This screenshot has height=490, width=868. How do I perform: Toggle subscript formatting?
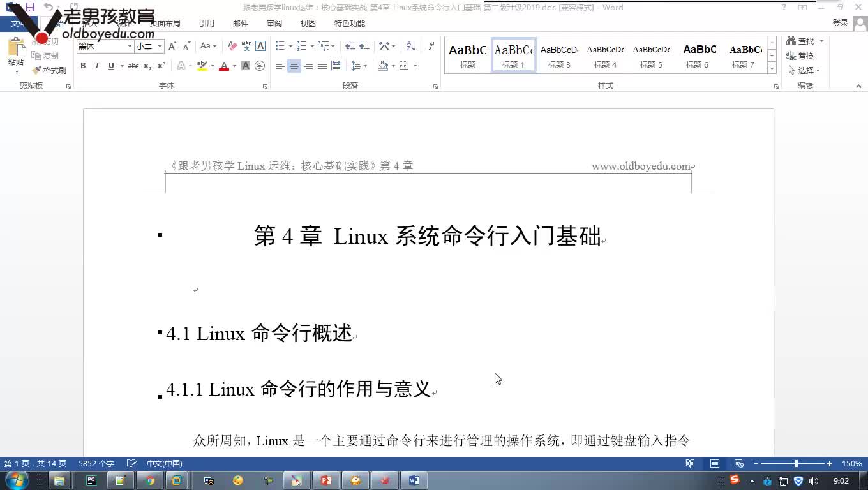click(147, 66)
